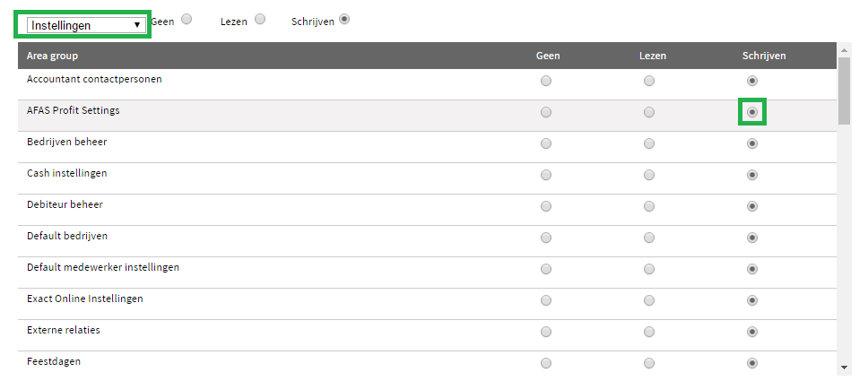This screenshot has height=381, width=868.
Task: Click the Schrijven column header
Action: click(764, 56)
